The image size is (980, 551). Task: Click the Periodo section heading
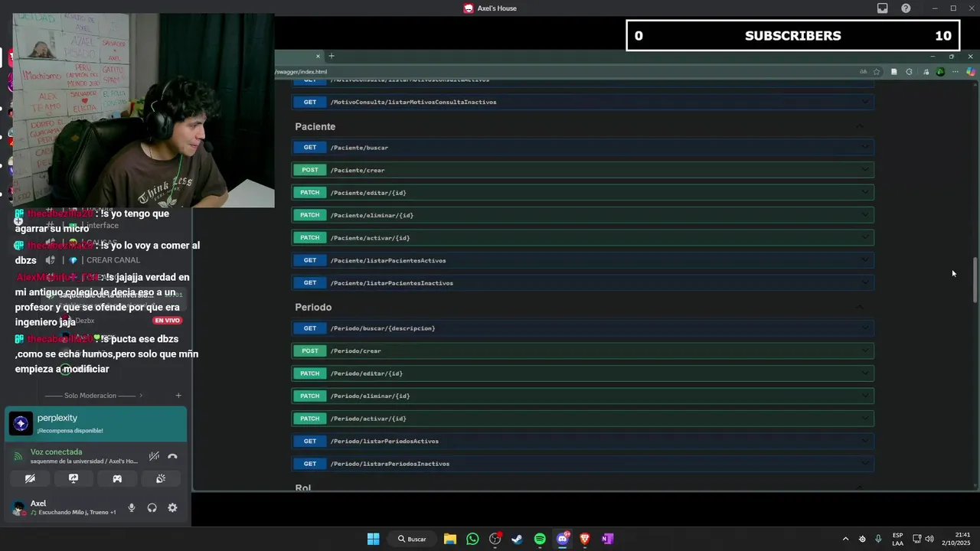[313, 307]
